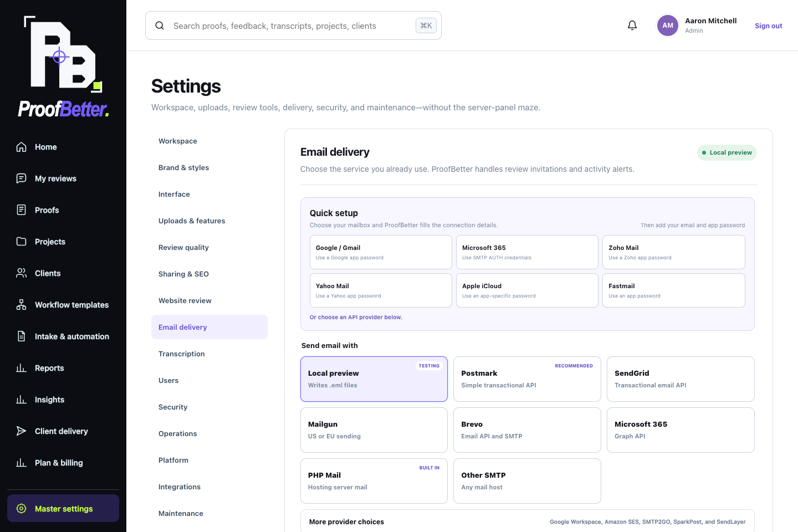Open Master settings

pyautogui.click(x=63, y=508)
